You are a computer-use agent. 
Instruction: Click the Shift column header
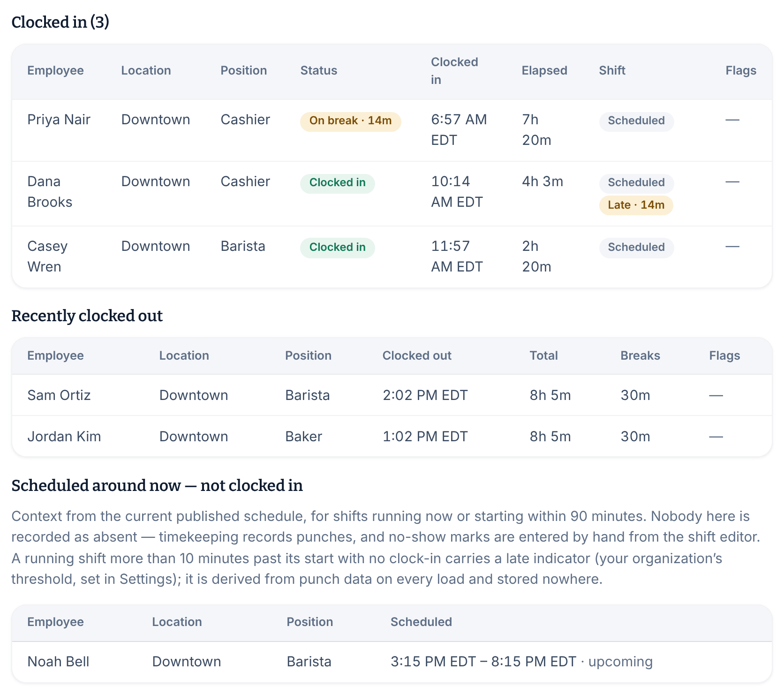click(612, 70)
